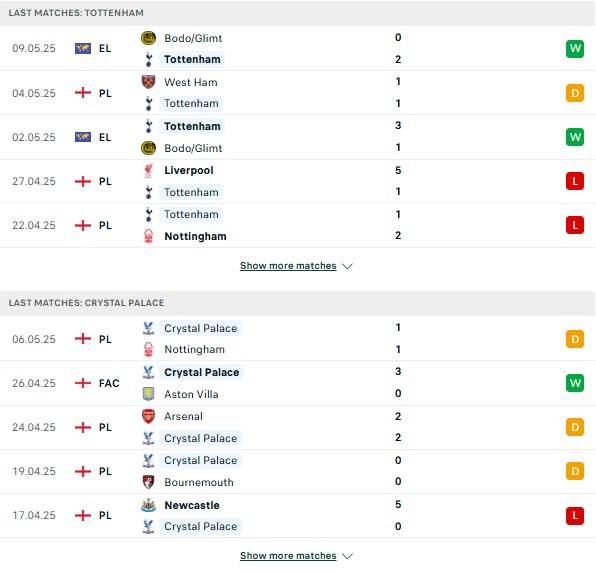Image resolution: width=596 pixels, height=573 pixels.
Task: Click the Liverpool club crest
Action: coord(148,170)
